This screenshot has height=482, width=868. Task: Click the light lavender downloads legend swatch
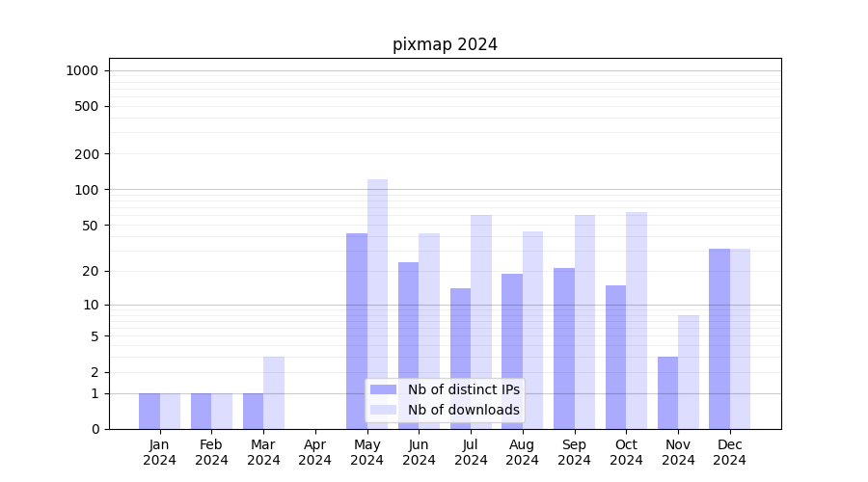383,410
